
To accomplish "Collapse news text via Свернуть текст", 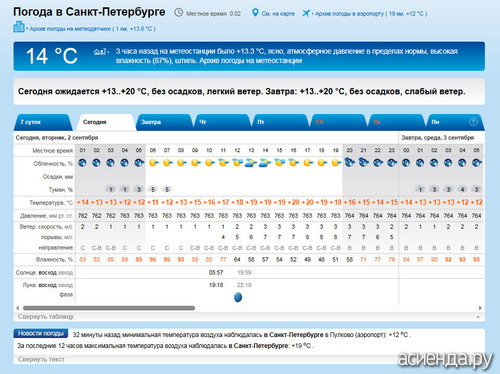I will coord(41,359).
